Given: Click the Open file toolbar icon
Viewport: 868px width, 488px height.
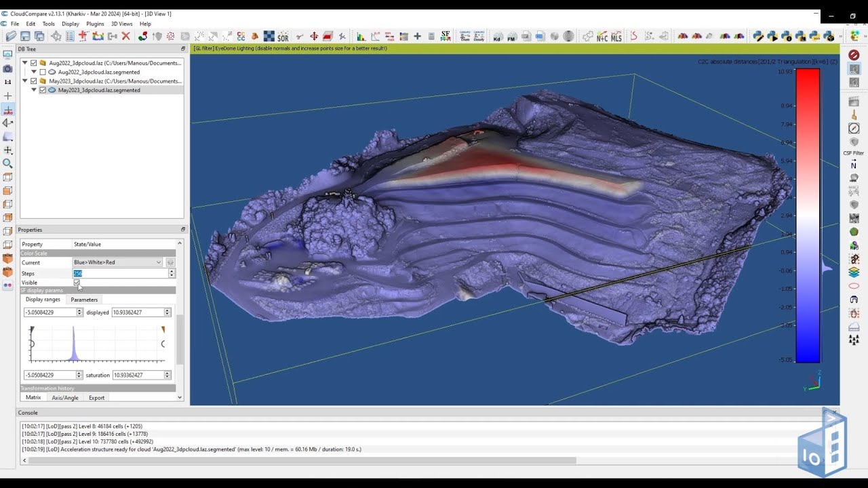Looking at the screenshot, I should point(11,36).
